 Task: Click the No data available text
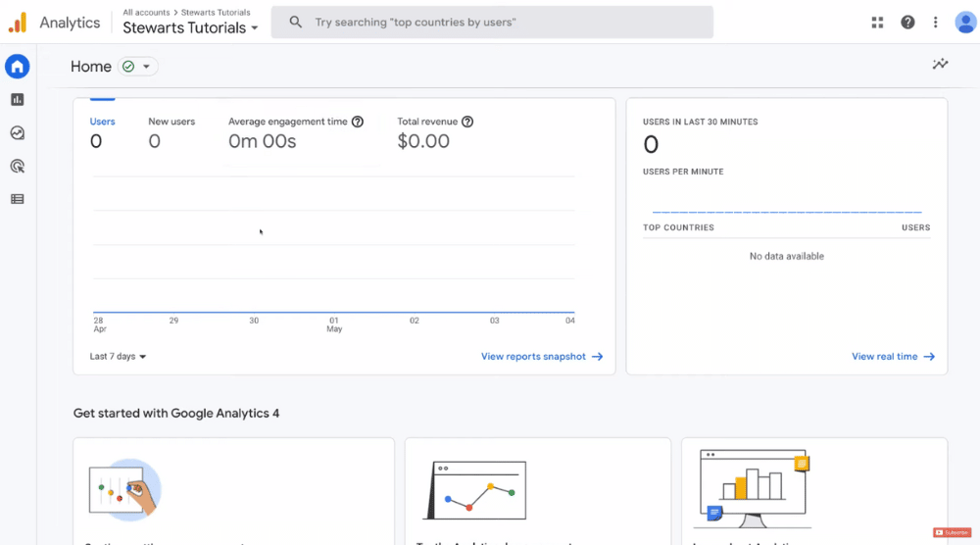pos(786,256)
